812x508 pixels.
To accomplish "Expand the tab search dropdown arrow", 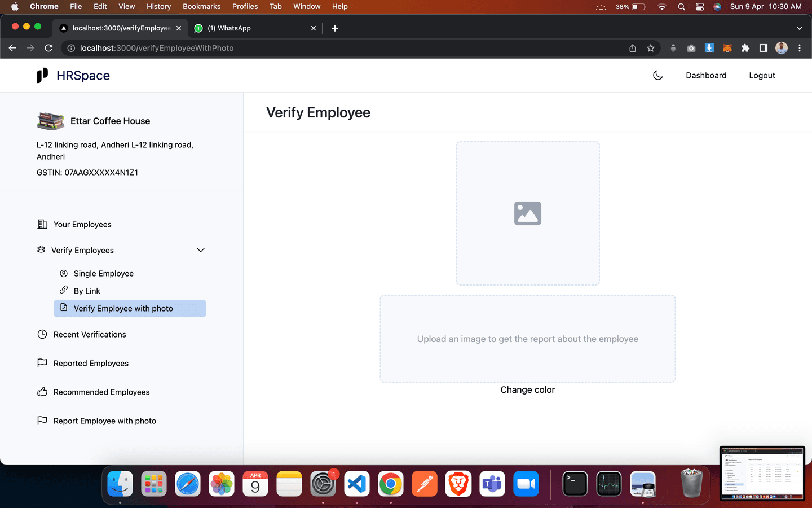I will (x=799, y=28).
